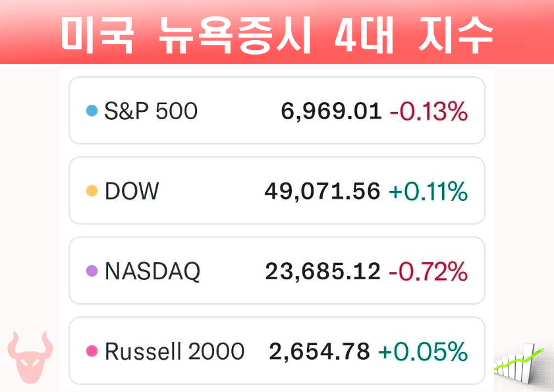Click the yellow dot beside DOW
Image resolution: width=554 pixels, height=392 pixels.
coord(92,191)
